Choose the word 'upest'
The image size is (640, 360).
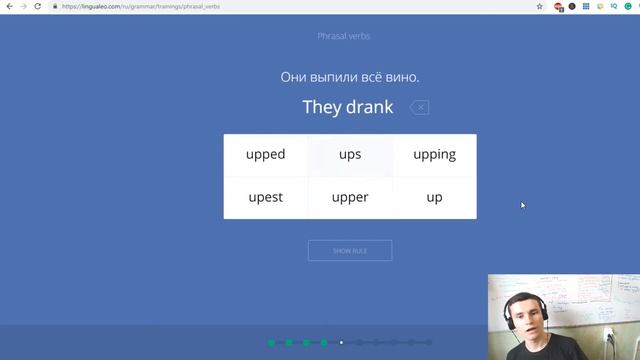point(266,198)
